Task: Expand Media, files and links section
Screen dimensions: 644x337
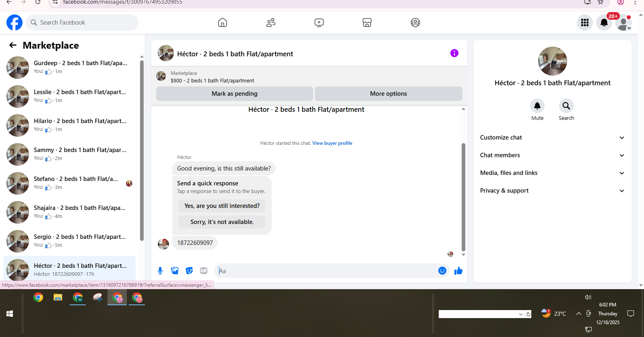Action: (x=552, y=173)
